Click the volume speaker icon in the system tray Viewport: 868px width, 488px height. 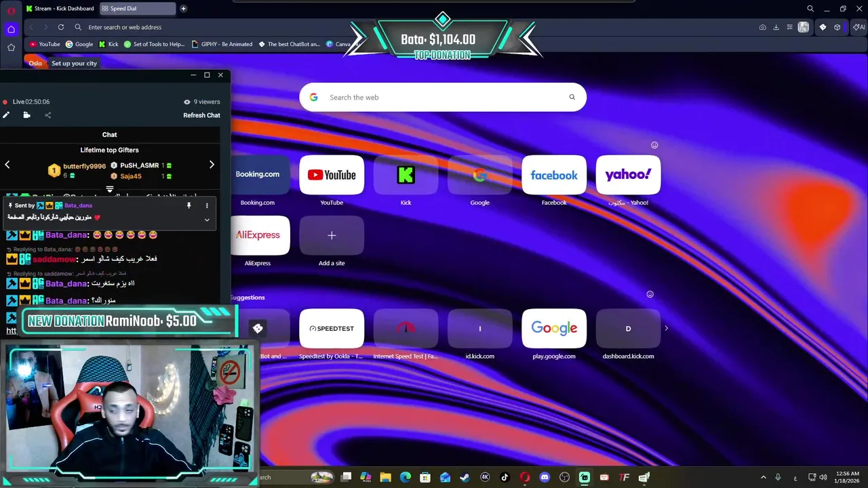point(823,477)
